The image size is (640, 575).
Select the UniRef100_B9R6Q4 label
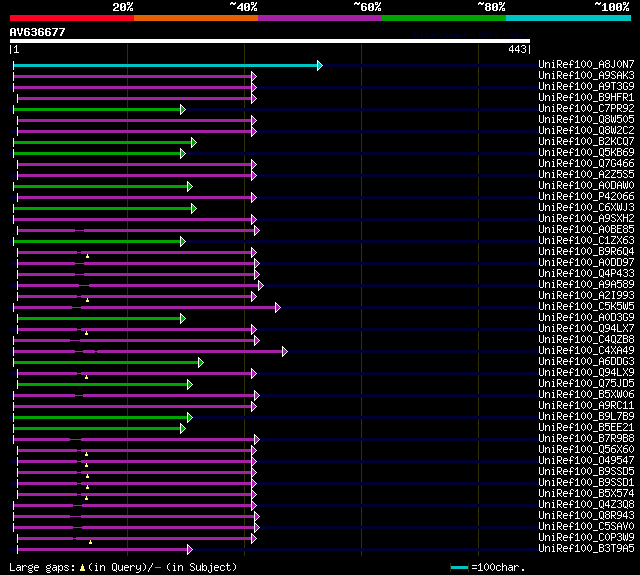tap(586, 252)
